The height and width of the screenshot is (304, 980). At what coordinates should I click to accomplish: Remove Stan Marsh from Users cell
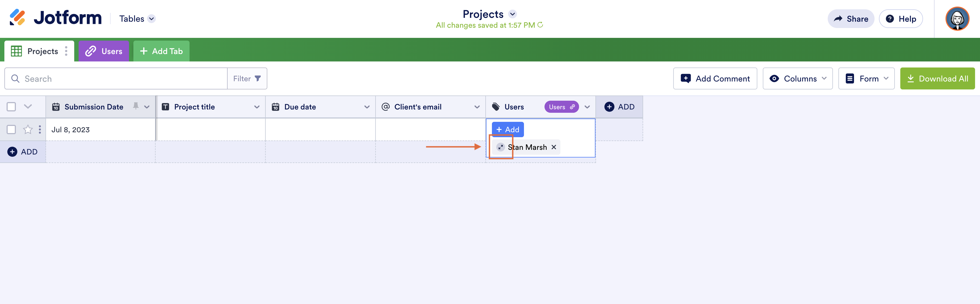[x=554, y=147]
